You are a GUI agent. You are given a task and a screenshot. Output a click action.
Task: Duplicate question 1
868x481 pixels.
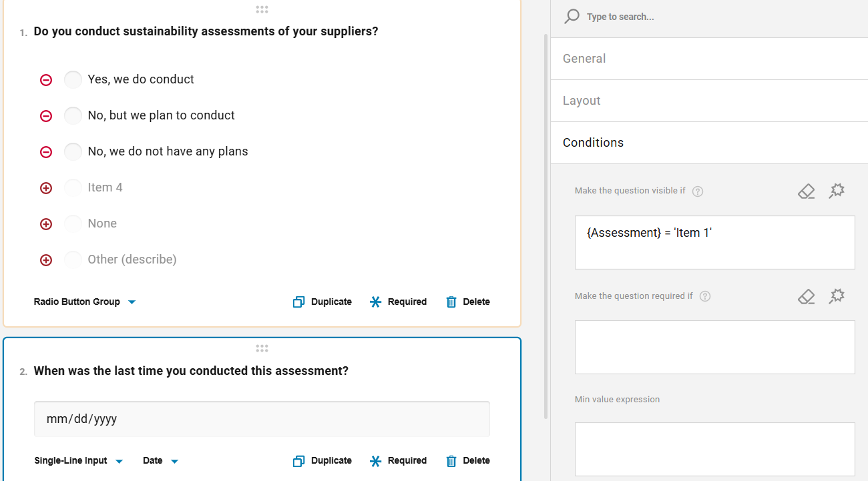pos(322,302)
